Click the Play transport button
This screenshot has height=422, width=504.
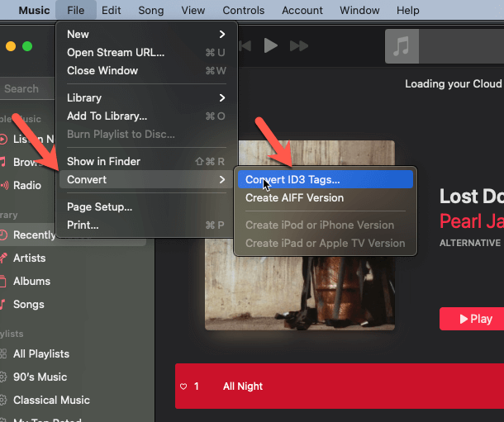(270, 45)
